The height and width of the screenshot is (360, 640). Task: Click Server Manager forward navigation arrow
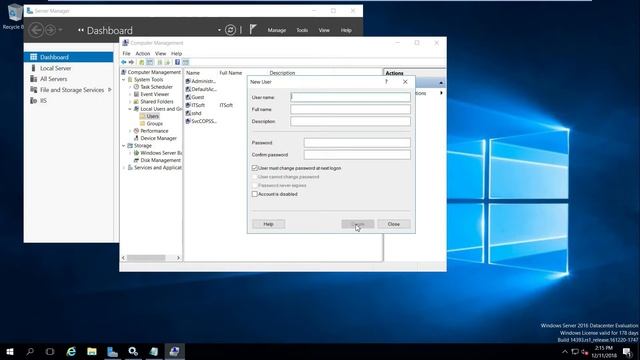click(x=50, y=30)
